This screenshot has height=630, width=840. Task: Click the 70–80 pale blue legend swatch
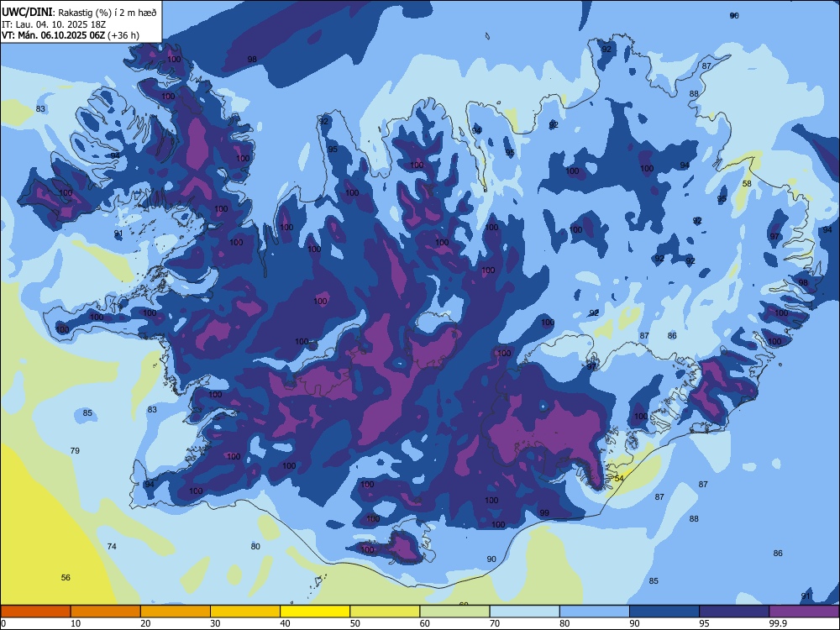click(524, 612)
